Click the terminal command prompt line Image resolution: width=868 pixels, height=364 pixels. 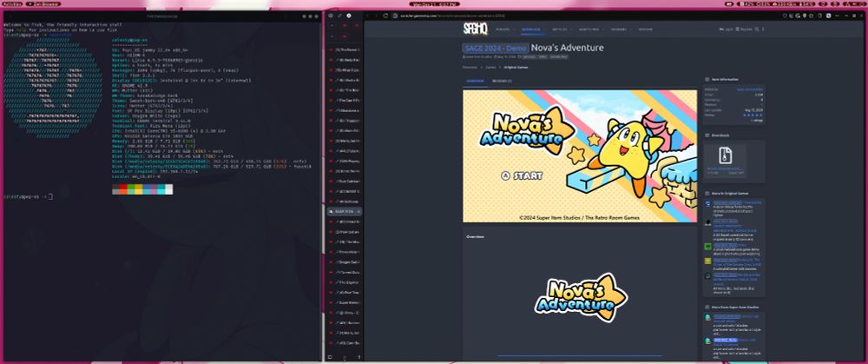click(x=29, y=196)
